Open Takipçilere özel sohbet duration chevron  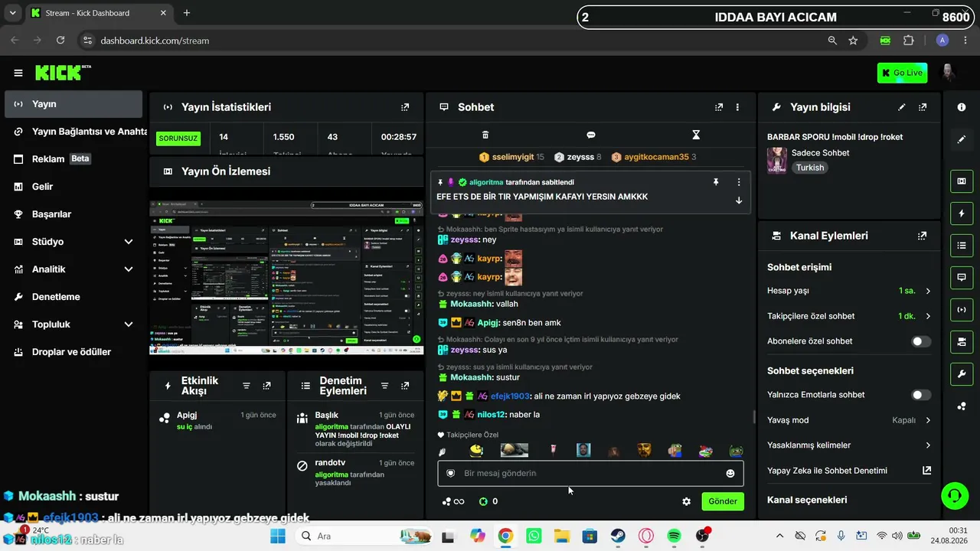coord(928,316)
